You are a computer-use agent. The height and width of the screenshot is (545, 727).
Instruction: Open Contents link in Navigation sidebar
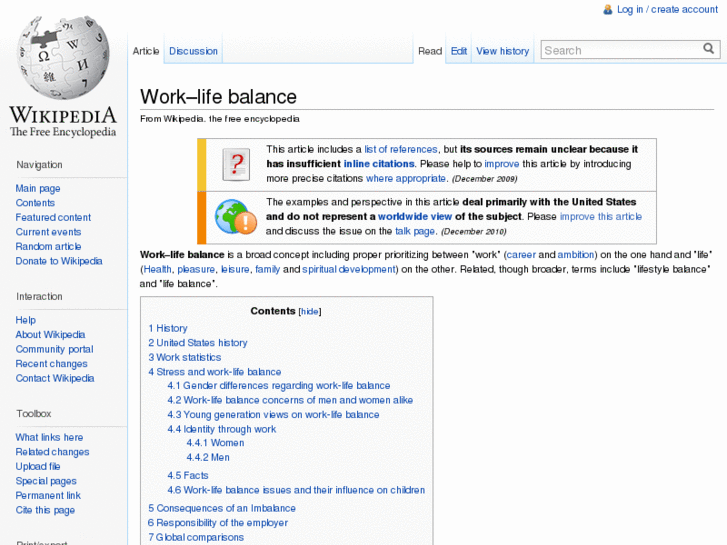tap(35, 203)
